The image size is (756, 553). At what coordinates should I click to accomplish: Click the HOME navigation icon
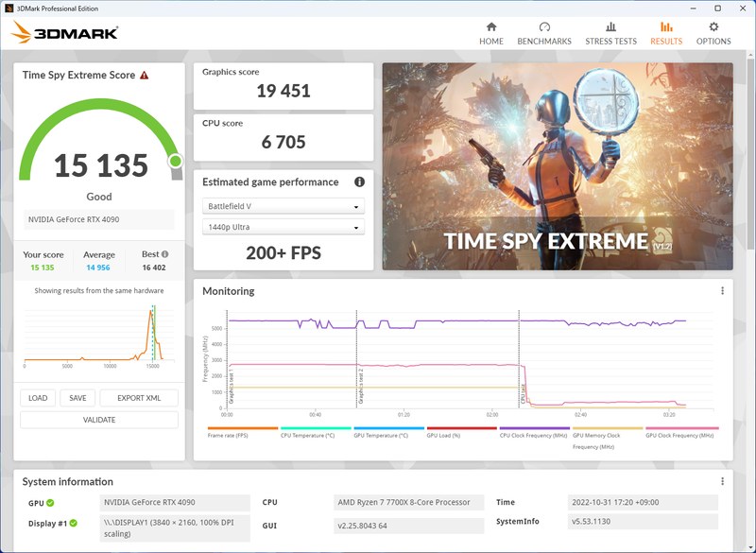490,28
